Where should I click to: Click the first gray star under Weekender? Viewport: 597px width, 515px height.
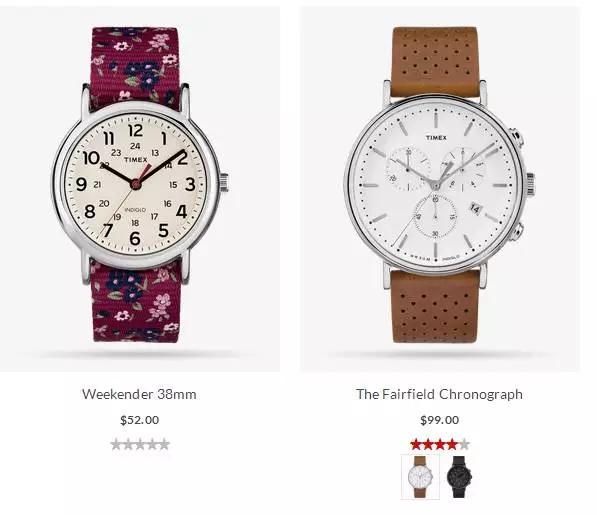click(116, 444)
